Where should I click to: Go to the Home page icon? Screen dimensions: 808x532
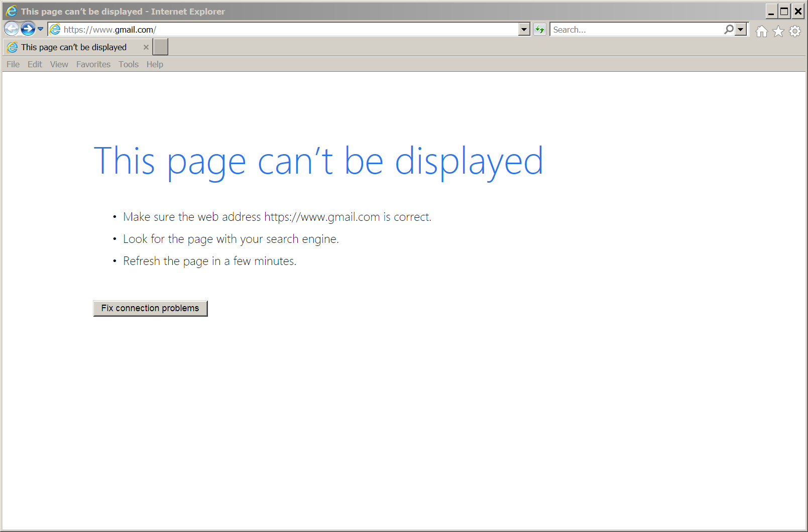(x=762, y=31)
